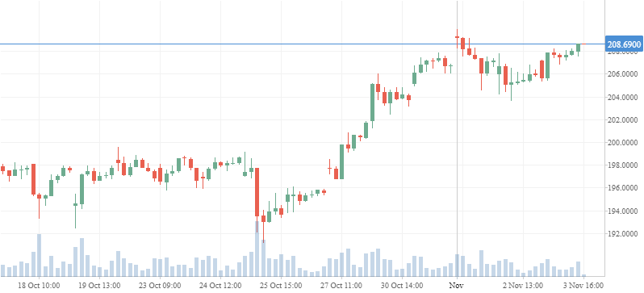Select the 2 Nov 13:00 date label
Image resolution: width=644 pixels, height=293 pixels.
(x=523, y=285)
